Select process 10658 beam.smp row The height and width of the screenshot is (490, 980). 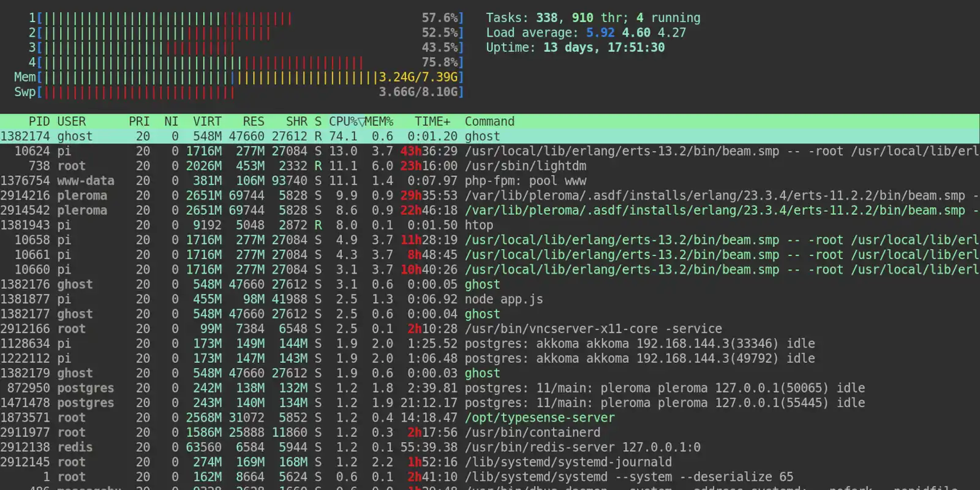click(x=490, y=240)
